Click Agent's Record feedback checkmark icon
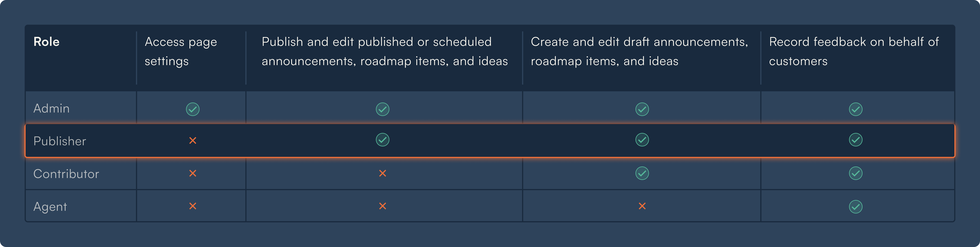This screenshot has height=247, width=980. click(855, 207)
